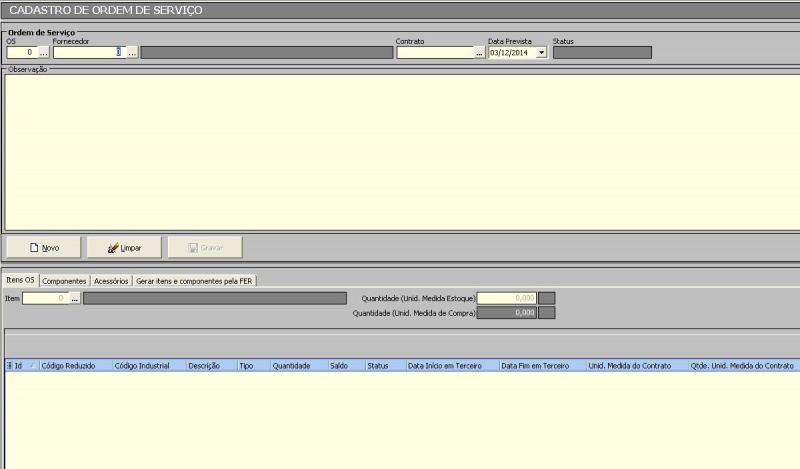The width and height of the screenshot is (800, 469).
Task: Click the Contrato input field
Action: (434, 53)
